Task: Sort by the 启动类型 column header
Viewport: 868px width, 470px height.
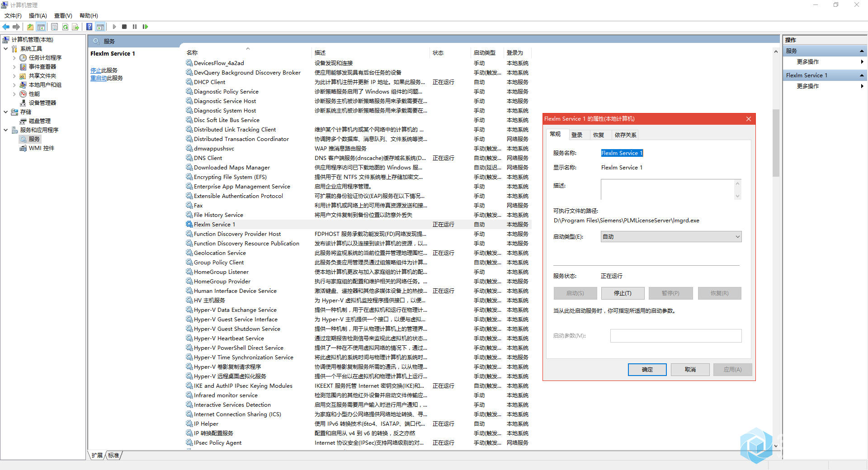Action: [x=487, y=53]
